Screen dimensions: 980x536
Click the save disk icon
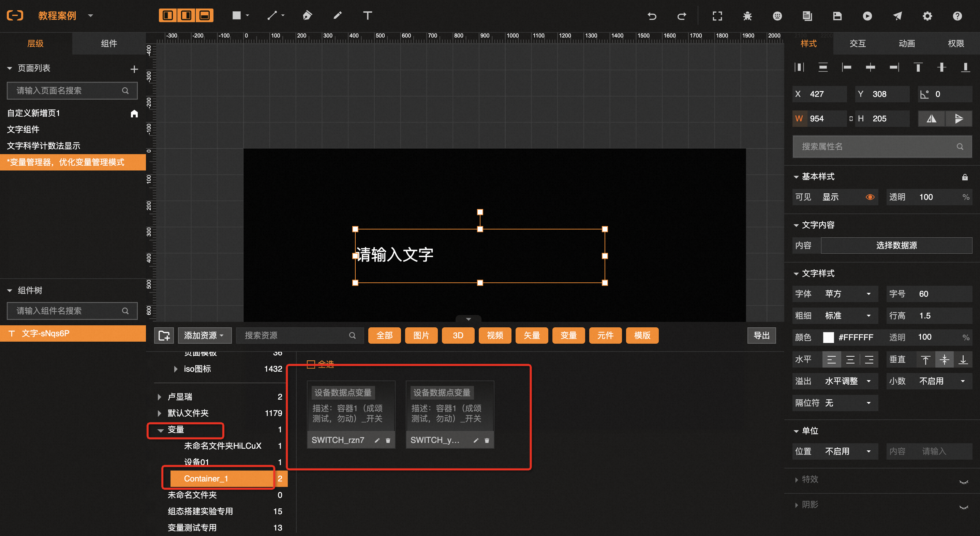(837, 16)
